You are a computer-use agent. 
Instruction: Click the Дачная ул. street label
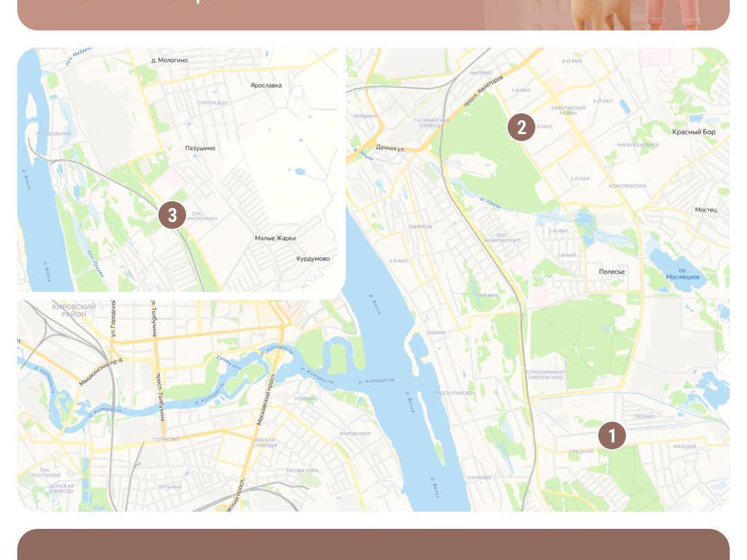390,148
